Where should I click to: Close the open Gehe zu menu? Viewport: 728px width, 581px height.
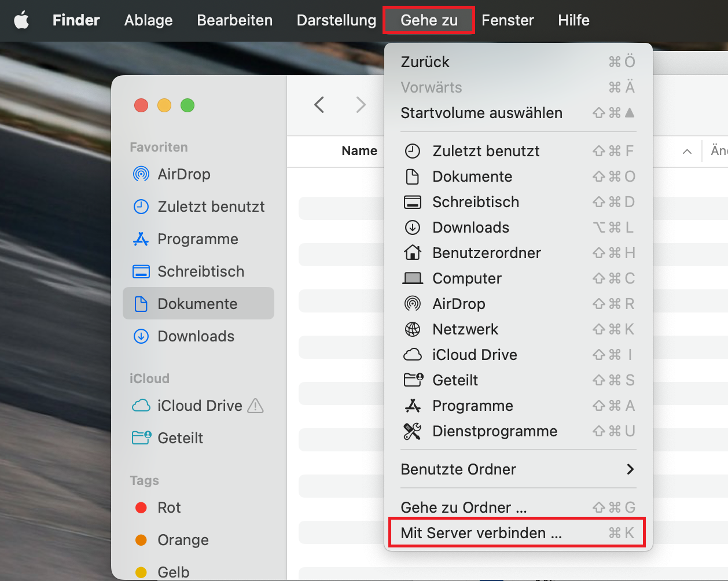(x=429, y=20)
